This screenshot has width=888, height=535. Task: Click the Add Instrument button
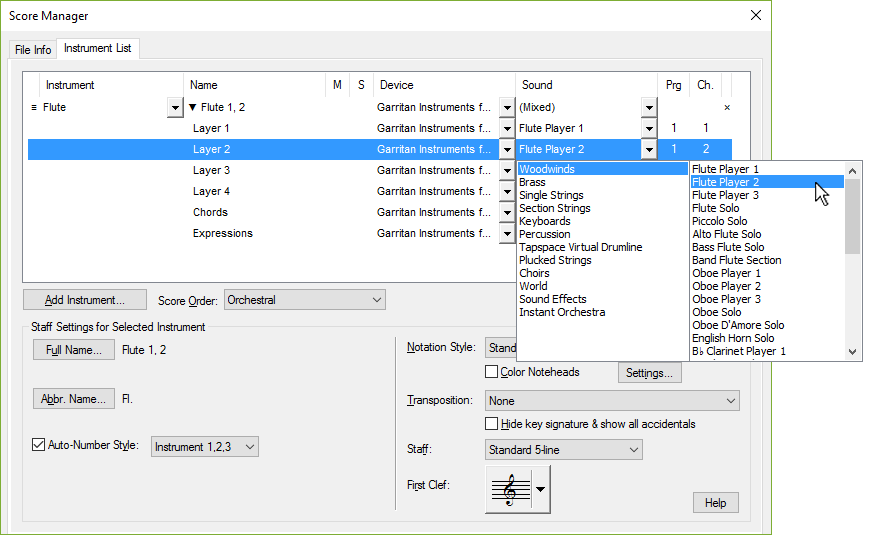click(x=85, y=300)
